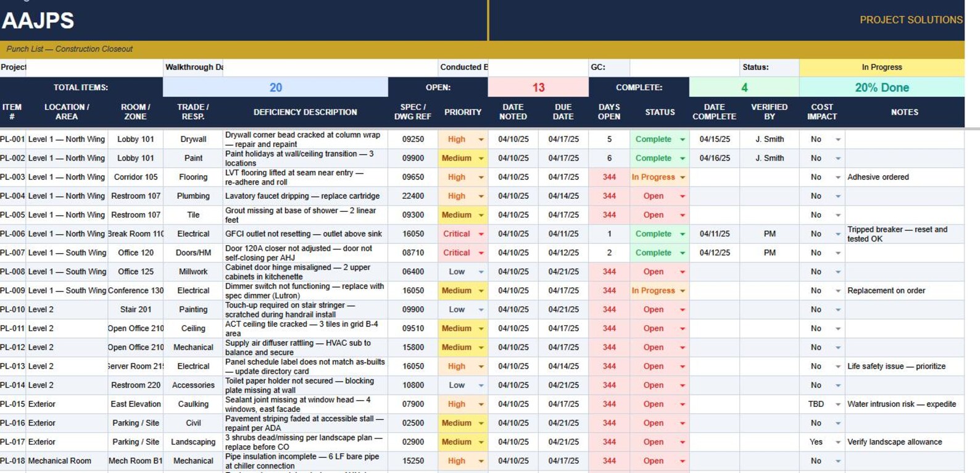Click the PROJECT SOLUTIONS header text
The image size is (980, 473).
tap(911, 20)
